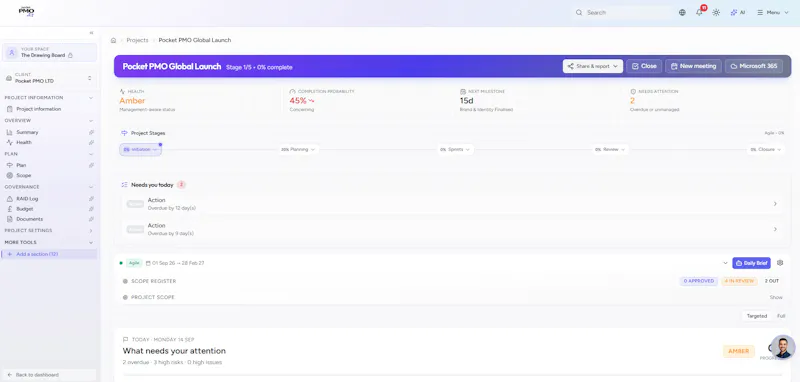The height and width of the screenshot is (382, 800).
Task: Click the pin icon next to Documents
Action: (x=91, y=219)
